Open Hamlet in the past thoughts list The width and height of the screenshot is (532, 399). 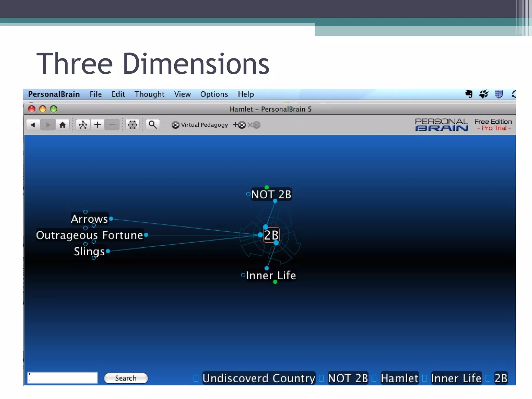(400, 378)
